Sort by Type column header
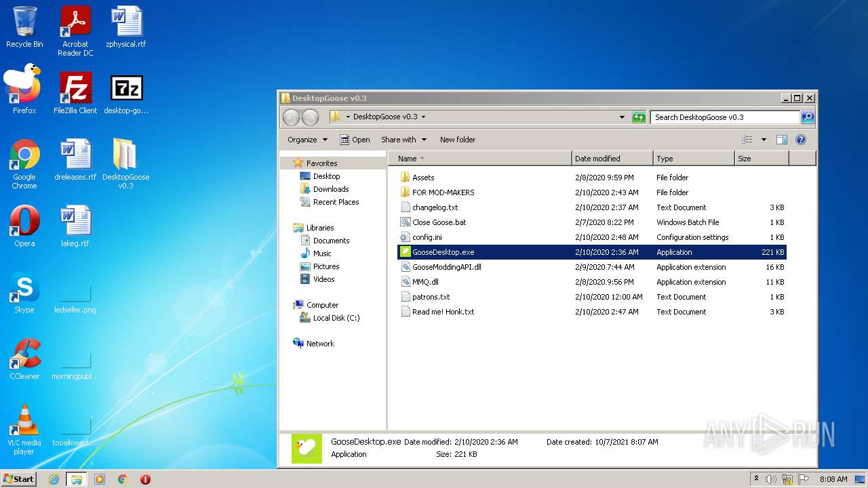The height and width of the screenshot is (488, 868). pyautogui.click(x=694, y=159)
